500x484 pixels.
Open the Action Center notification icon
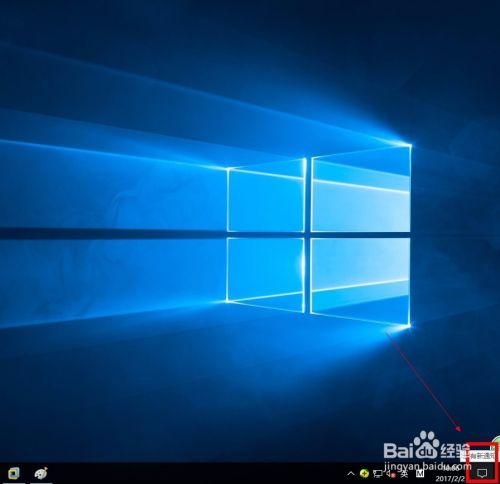coord(482,473)
